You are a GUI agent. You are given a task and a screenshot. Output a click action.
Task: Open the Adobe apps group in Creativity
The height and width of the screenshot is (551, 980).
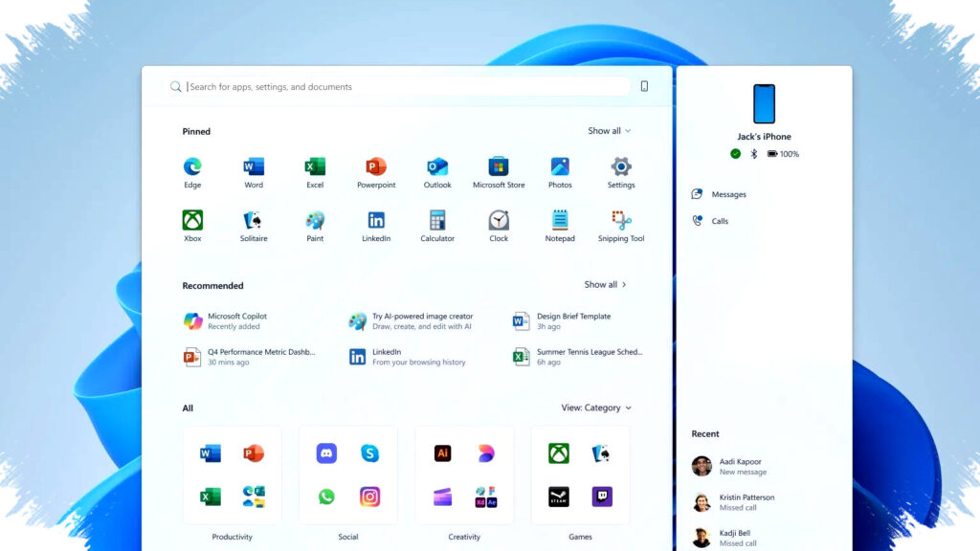(x=486, y=496)
